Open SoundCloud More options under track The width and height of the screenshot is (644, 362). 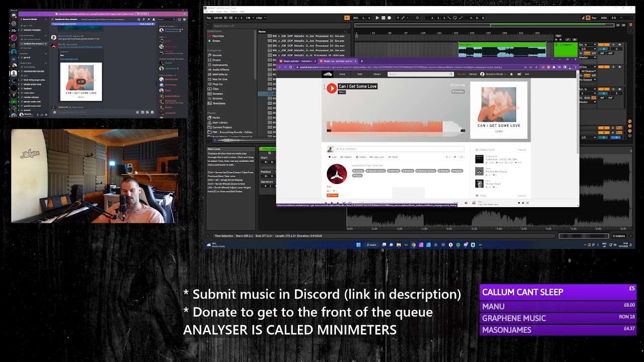(x=393, y=157)
